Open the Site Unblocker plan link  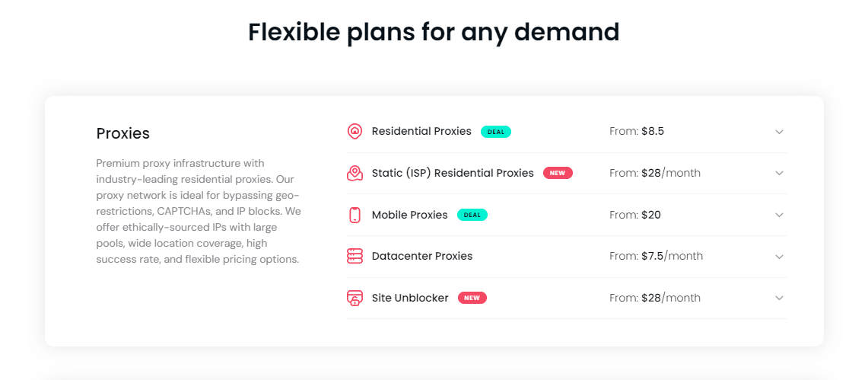(410, 298)
